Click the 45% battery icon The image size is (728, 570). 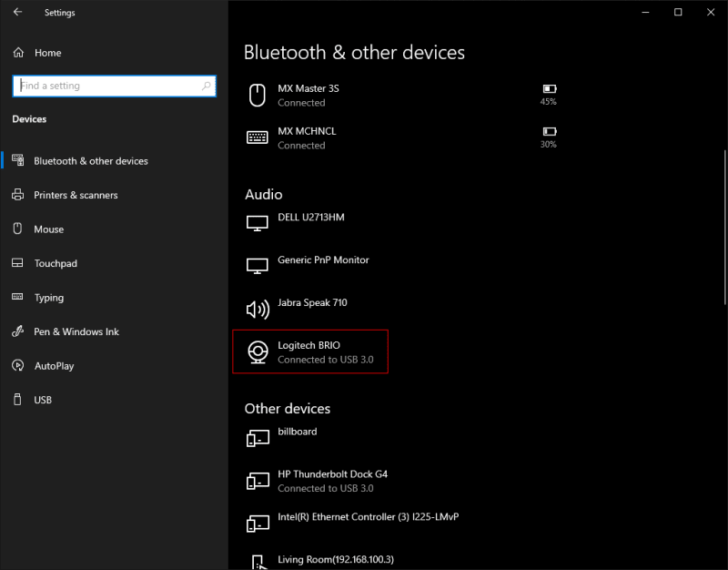tap(550, 88)
